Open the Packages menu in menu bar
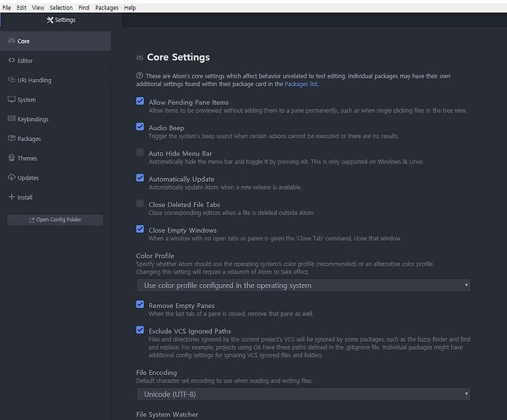The height and width of the screenshot is (420, 507). click(x=107, y=8)
